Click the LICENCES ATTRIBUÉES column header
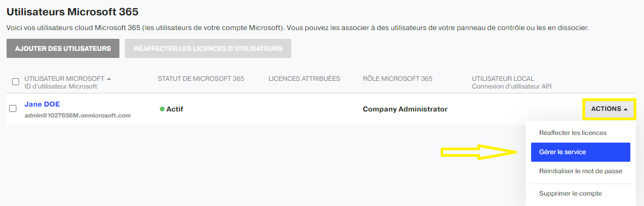 304,79
